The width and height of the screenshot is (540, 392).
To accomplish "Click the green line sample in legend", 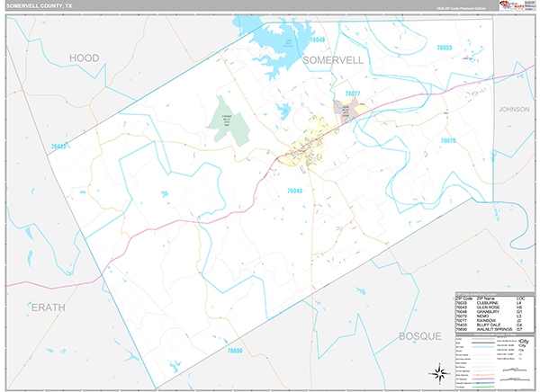I will pyautogui.click(x=482, y=388).
